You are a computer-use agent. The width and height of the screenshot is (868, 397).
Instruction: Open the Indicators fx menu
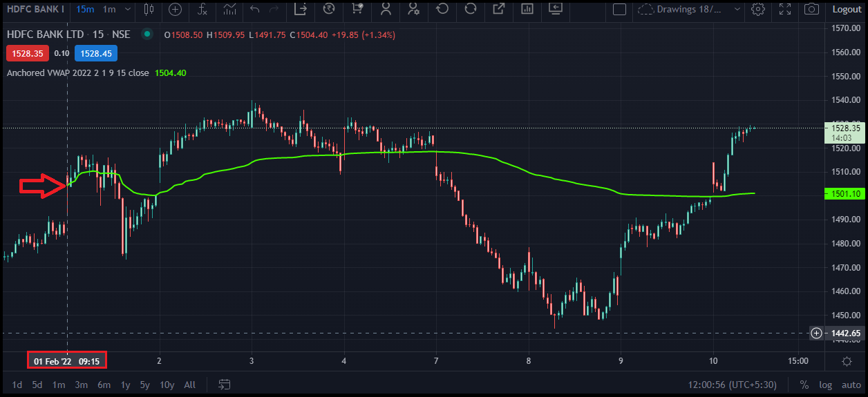[x=202, y=9]
